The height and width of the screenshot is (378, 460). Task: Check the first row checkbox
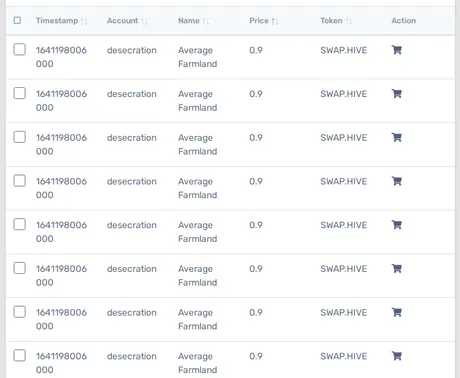20,49
